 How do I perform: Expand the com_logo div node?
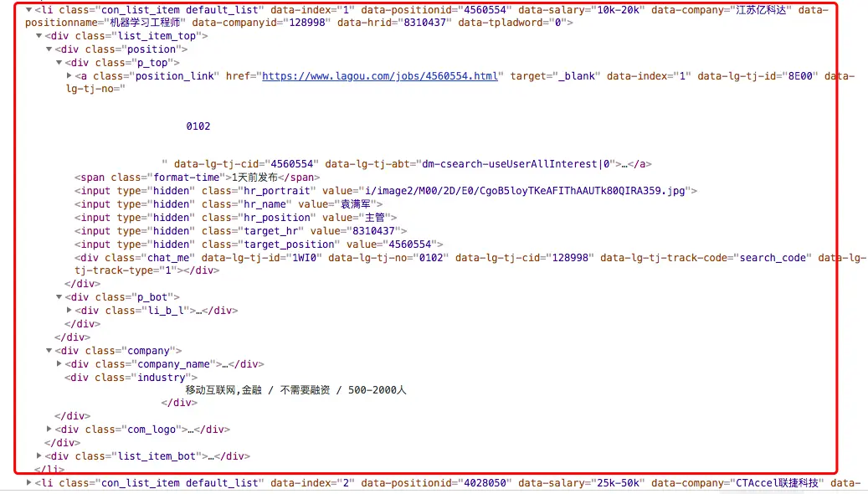pos(49,430)
